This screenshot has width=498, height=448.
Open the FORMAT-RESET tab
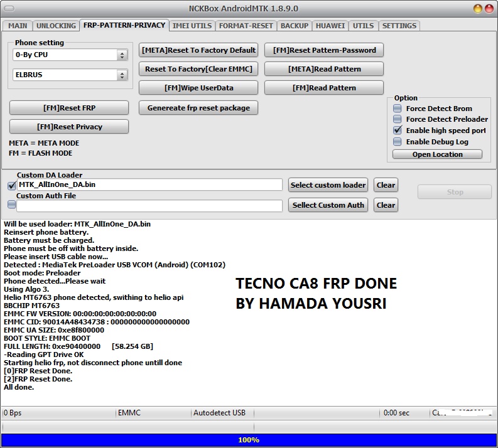[246, 26]
